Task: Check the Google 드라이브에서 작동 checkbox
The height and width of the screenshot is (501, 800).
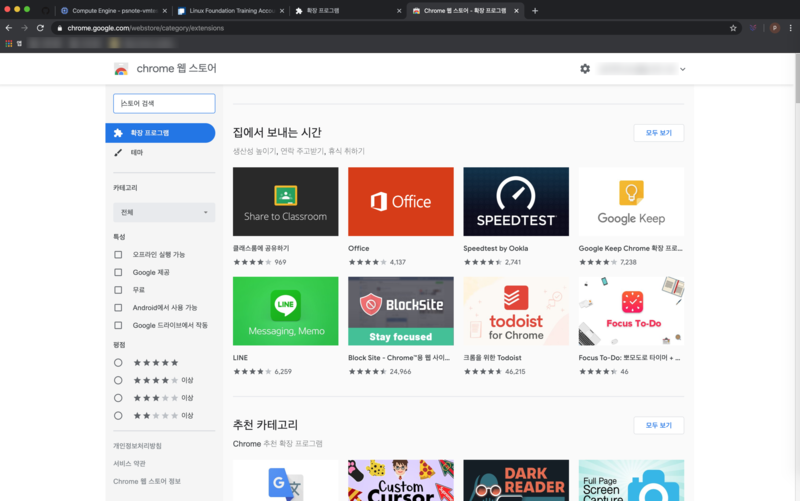Action: (118, 325)
